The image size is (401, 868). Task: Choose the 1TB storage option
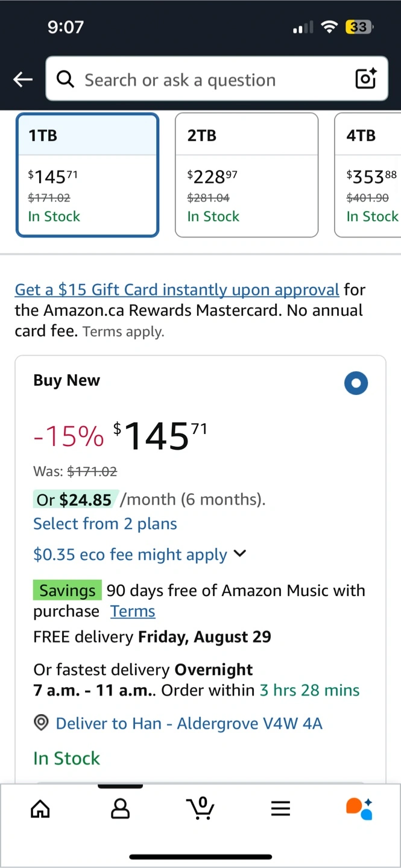(87, 175)
